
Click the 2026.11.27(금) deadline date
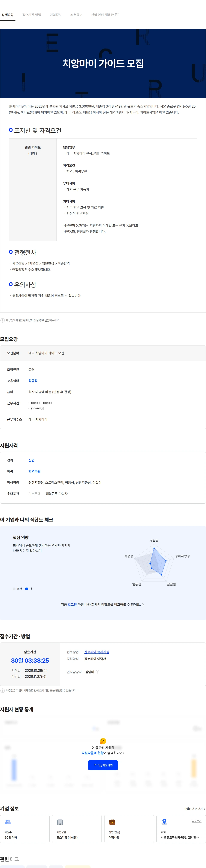(x=36, y=676)
